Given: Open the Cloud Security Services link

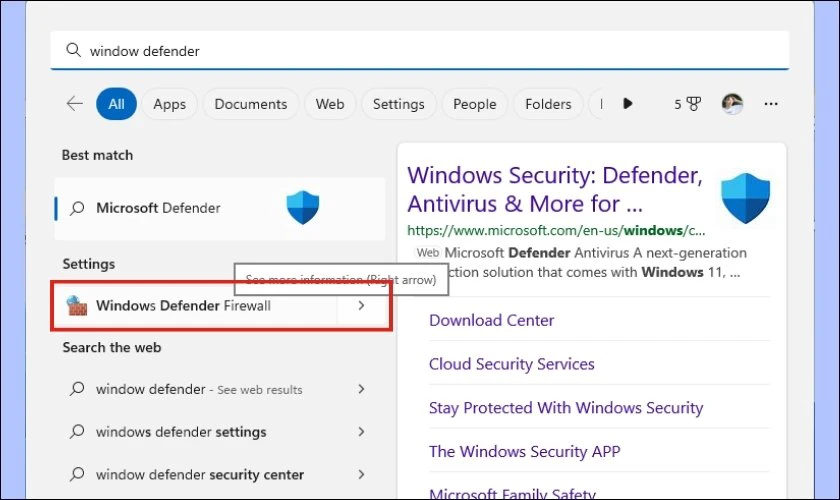Looking at the screenshot, I should click(x=512, y=364).
